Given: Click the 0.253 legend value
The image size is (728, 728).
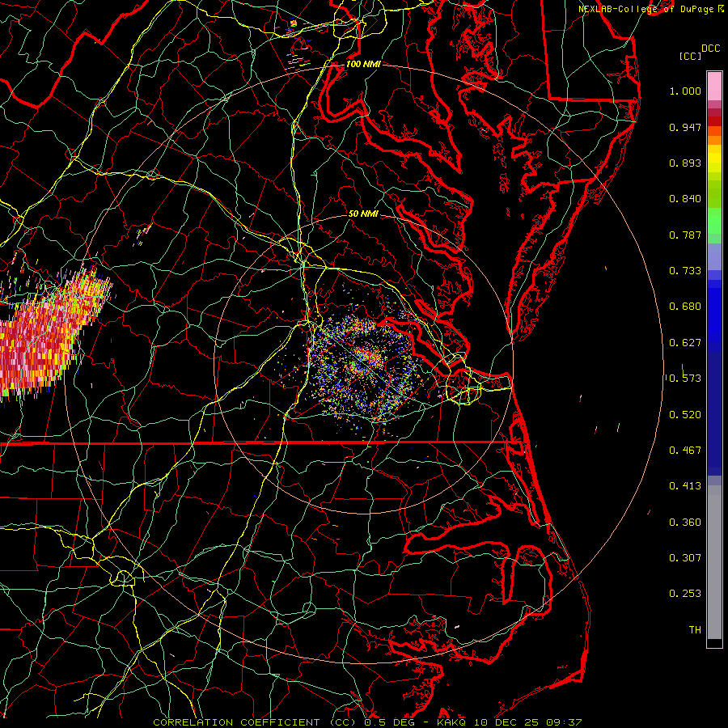Looking at the screenshot, I should point(685,594).
